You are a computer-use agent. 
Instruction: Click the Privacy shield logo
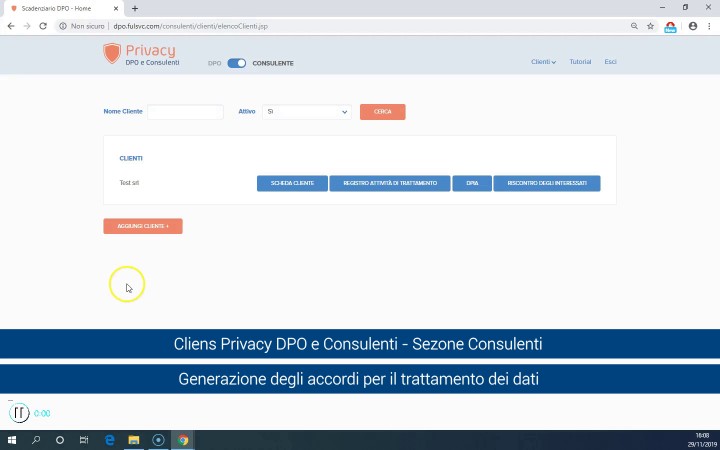tap(112, 54)
